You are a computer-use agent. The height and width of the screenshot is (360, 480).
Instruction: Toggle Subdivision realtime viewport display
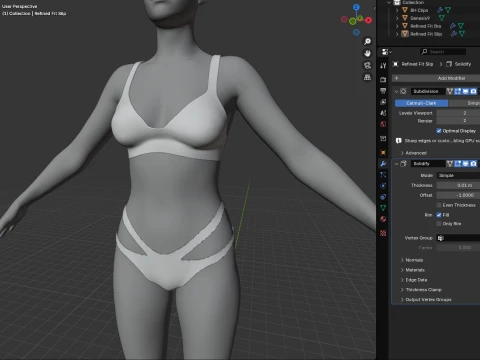pos(465,91)
